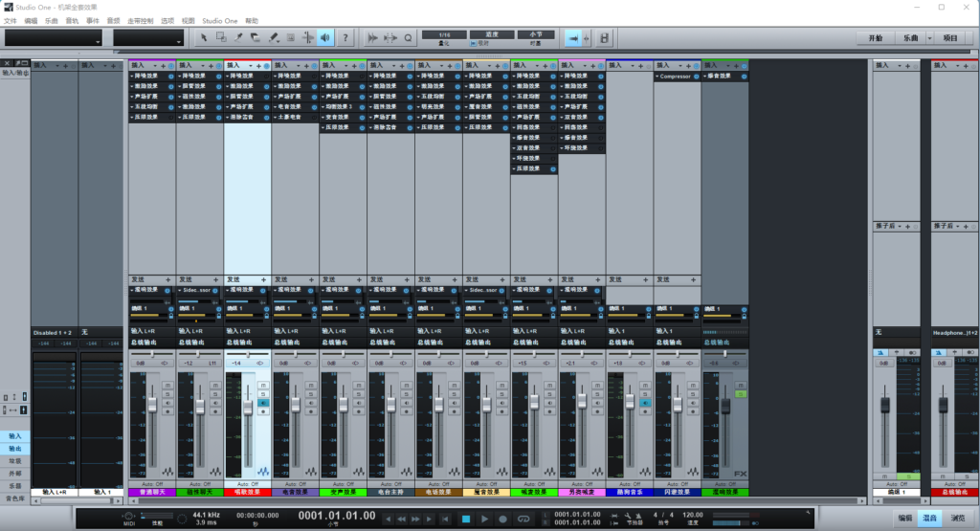Open the 文件 menu

click(x=10, y=20)
